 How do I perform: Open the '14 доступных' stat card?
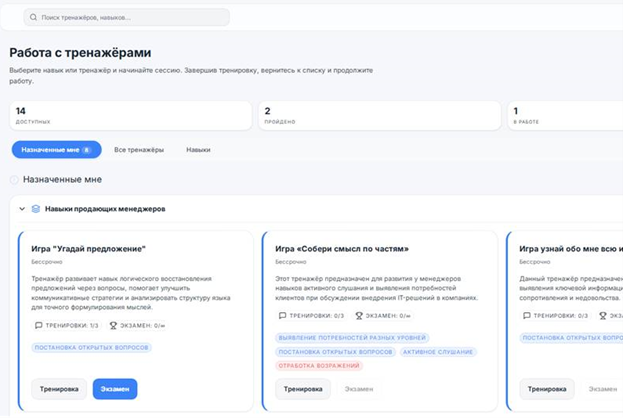click(x=131, y=116)
